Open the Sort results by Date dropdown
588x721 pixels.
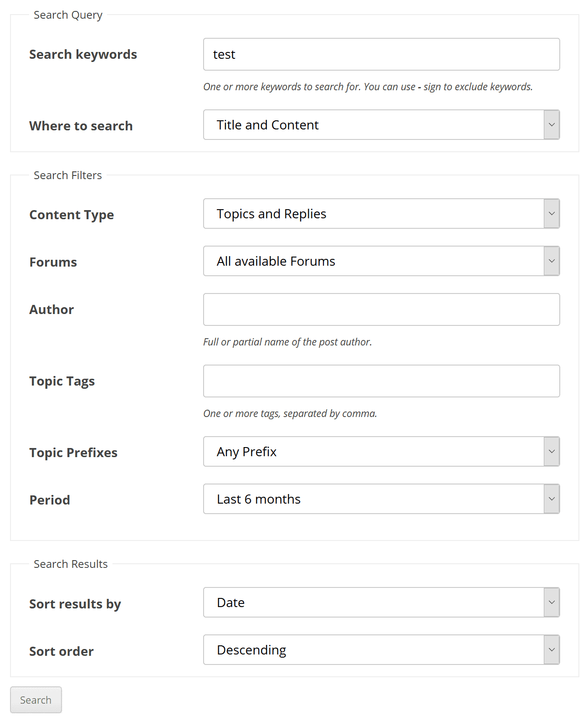(x=381, y=602)
